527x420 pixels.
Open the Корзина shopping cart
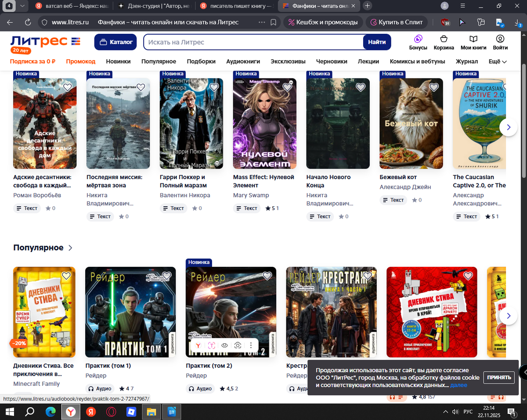click(444, 42)
